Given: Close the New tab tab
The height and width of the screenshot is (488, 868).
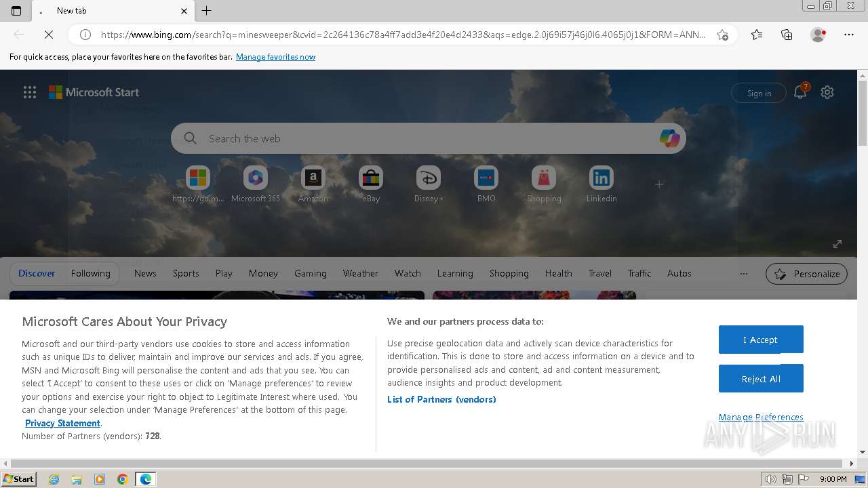Looking at the screenshot, I should click(184, 11).
